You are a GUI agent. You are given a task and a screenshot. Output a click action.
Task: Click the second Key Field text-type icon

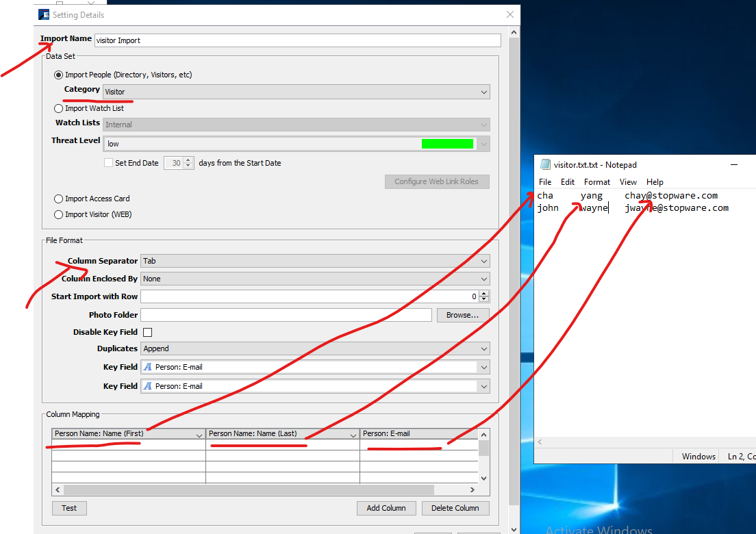point(148,386)
